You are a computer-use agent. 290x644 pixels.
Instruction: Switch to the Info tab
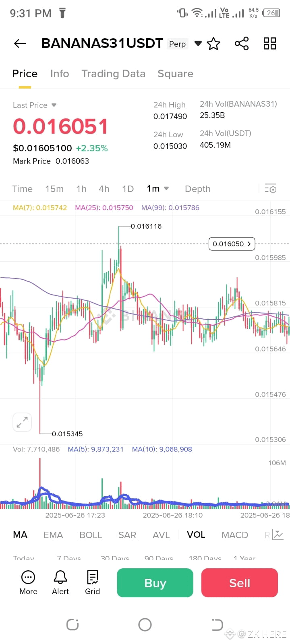(x=60, y=74)
